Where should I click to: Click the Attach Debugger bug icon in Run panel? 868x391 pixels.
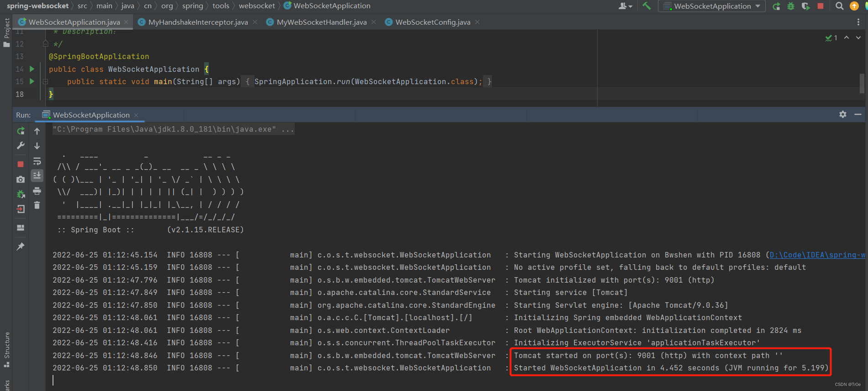(x=21, y=194)
